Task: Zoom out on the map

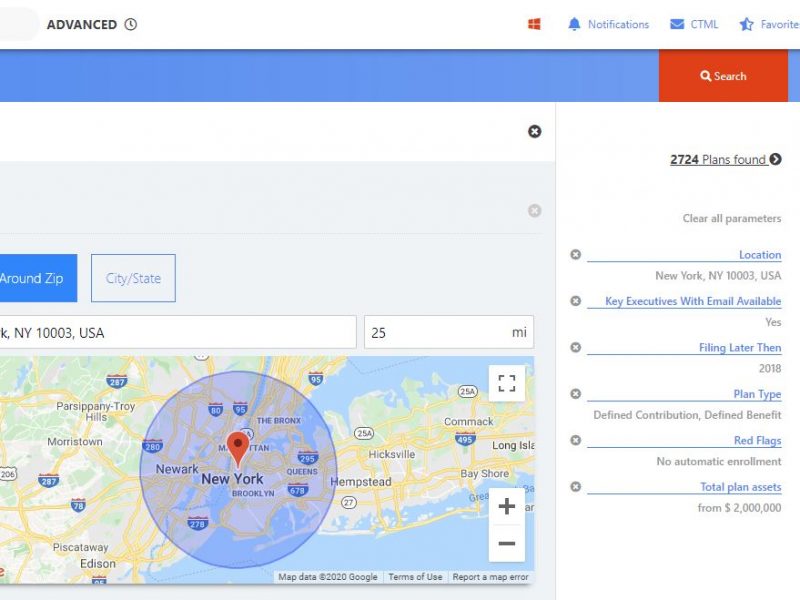Action: [x=507, y=544]
